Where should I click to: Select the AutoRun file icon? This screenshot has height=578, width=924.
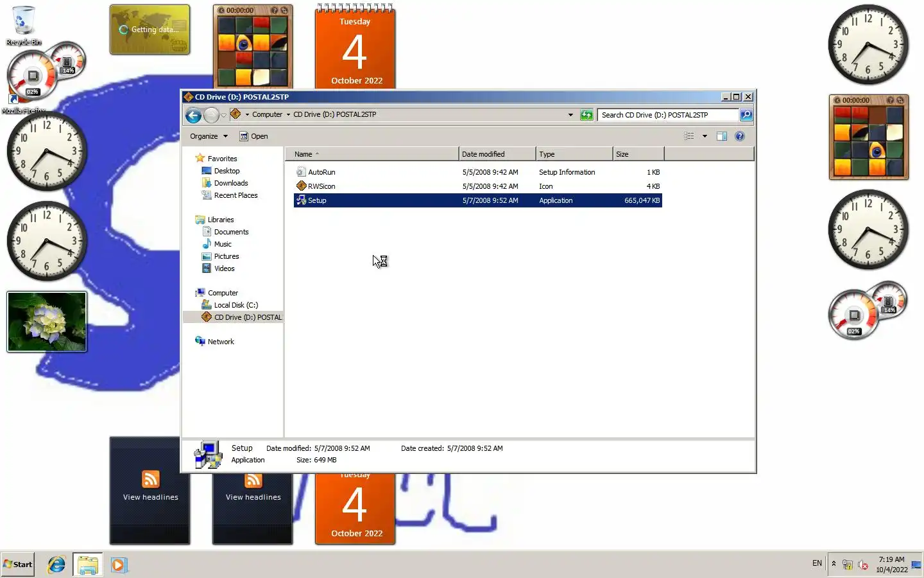pos(301,172)
